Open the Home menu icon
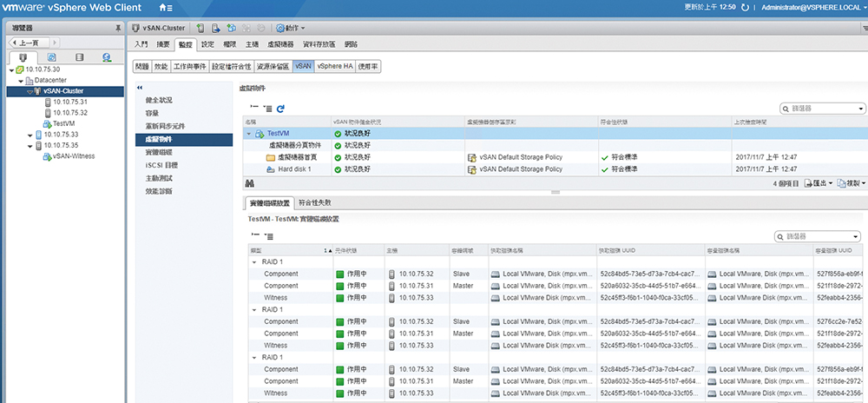This screenshot has height=403, width=868. [165, 8]
